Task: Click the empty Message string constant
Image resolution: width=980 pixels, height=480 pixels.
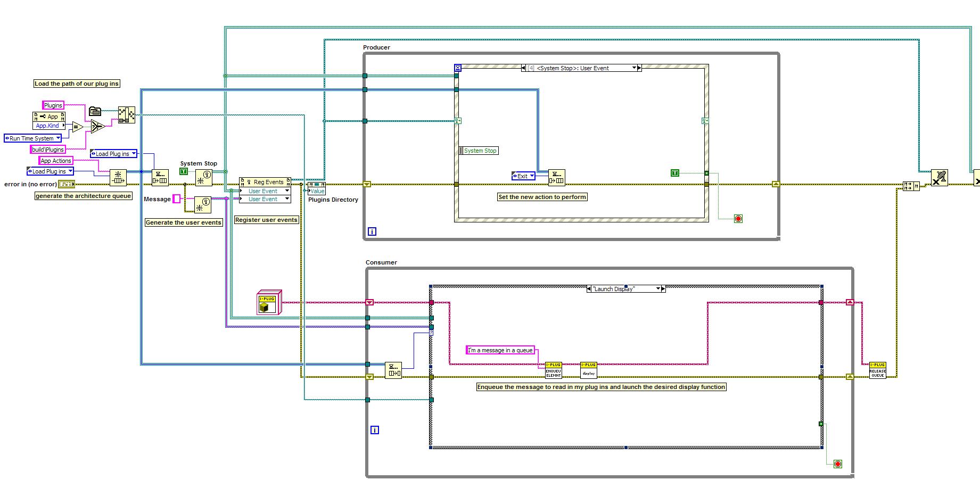Action: tap(177, 199)
